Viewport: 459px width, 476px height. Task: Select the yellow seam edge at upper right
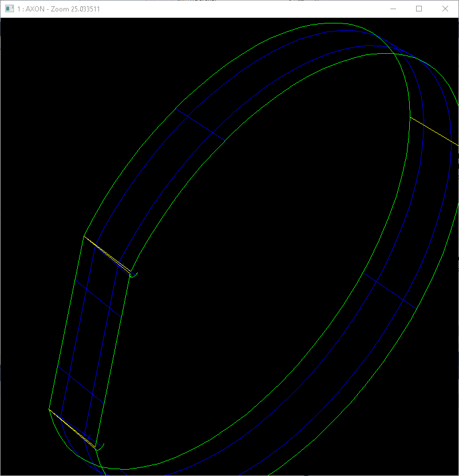(x=435, y=132)
